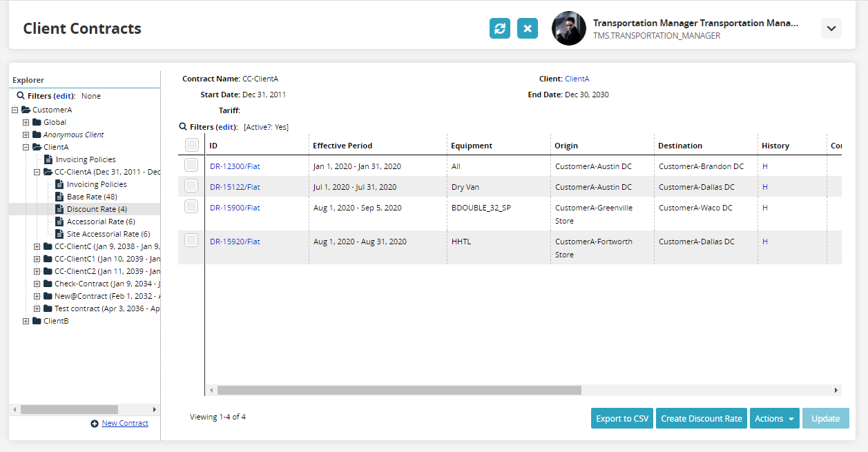Click document icon beside Base Rate

59,197
